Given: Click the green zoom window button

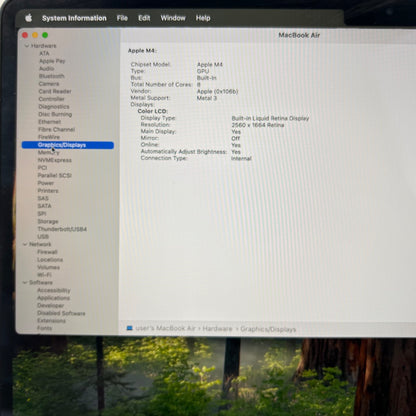Looking at the screenshot, I should coord(45,35).
